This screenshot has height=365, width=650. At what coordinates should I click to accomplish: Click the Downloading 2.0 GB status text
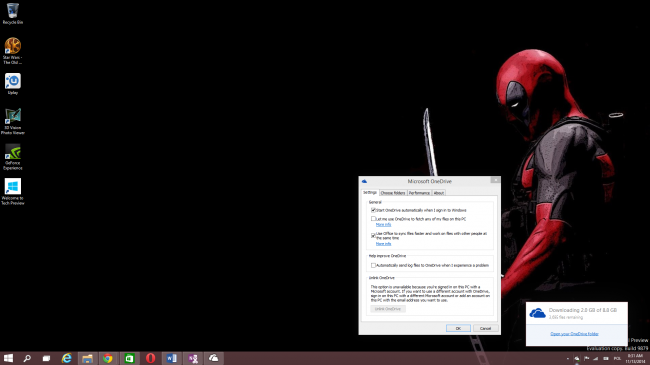582,310
